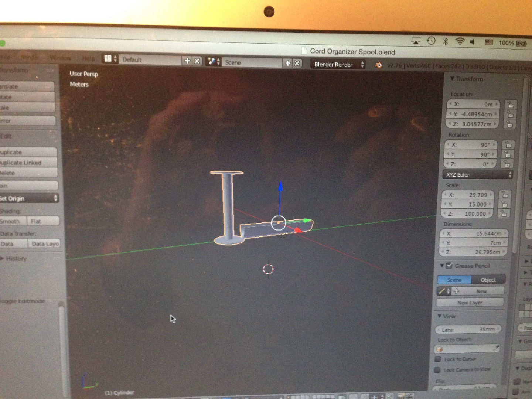
Task: Check Lock to Cursor option
Action: (438, 359)
